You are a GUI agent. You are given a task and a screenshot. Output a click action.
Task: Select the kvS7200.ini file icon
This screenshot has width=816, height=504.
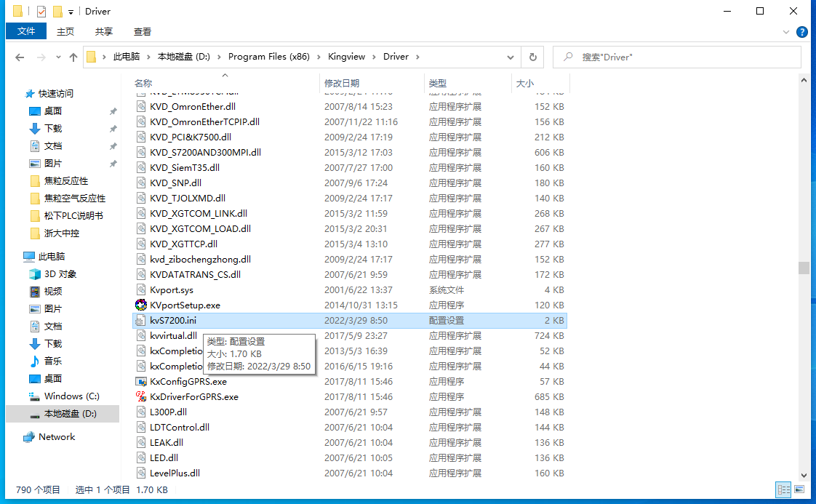[140, 321]
